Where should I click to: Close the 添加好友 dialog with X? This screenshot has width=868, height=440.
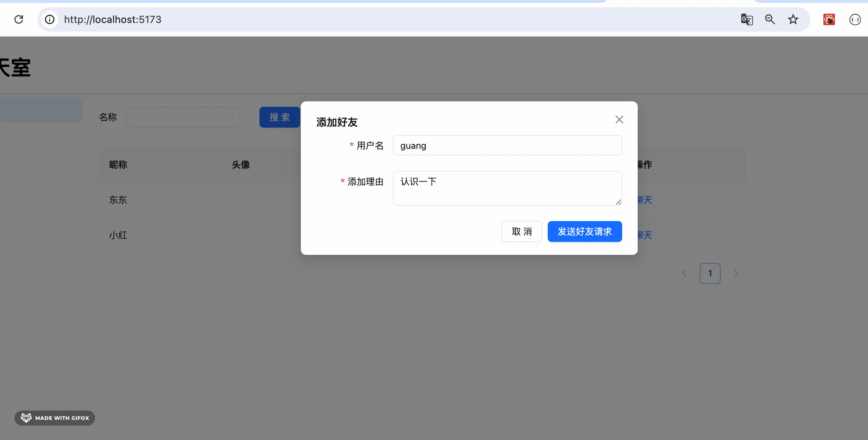619,120
